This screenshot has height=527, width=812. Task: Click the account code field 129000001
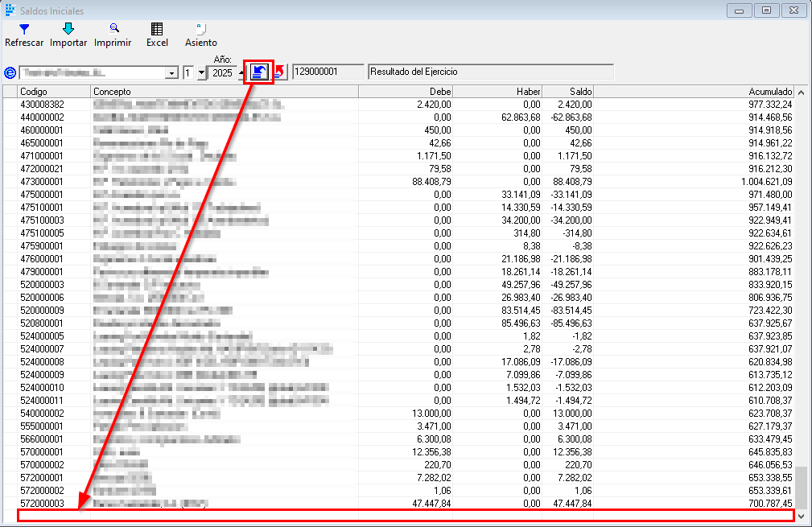(328, 72)
